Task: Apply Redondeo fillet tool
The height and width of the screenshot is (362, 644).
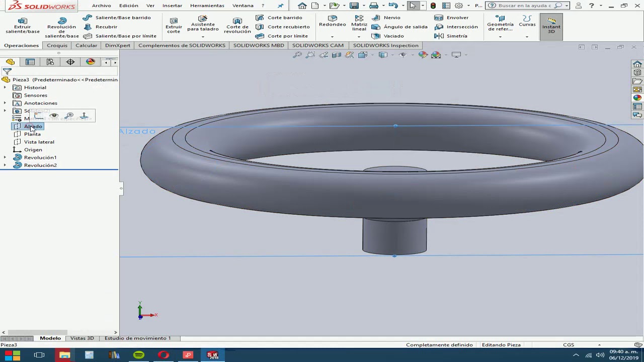Action: pos(333,21)
